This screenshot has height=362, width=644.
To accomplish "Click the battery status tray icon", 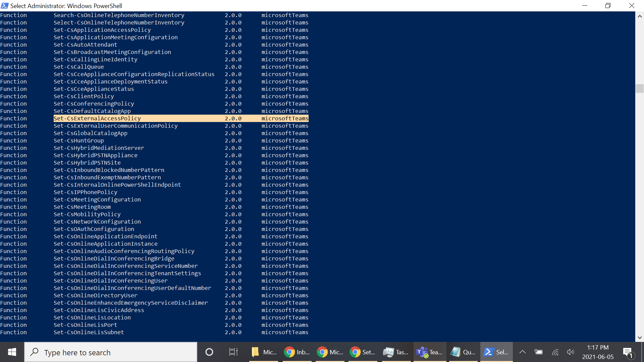I will [x=539, y=352].
